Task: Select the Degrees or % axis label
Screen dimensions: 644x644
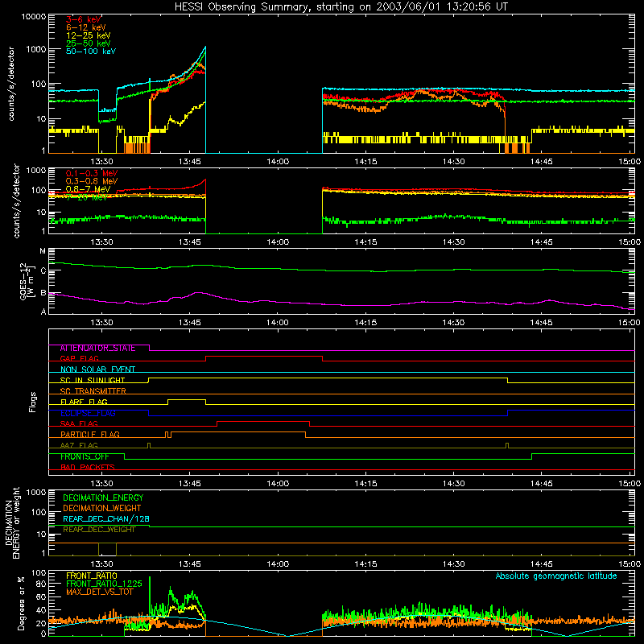Action: 21,603
